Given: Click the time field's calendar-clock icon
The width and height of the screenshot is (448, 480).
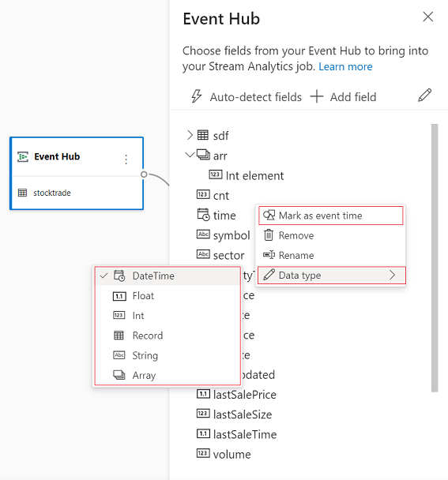Looking at the screenshot, I should click(x=203, y=215).
